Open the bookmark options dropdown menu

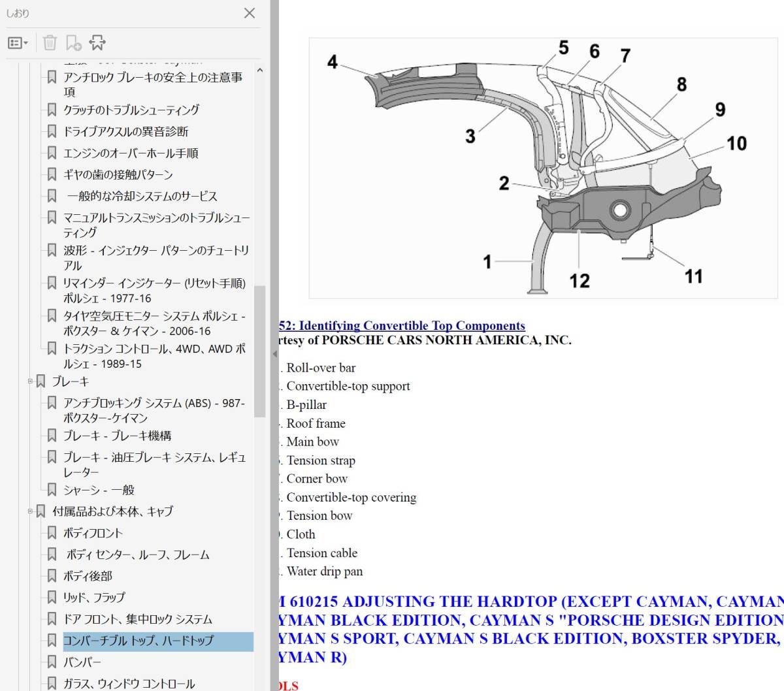18,43
